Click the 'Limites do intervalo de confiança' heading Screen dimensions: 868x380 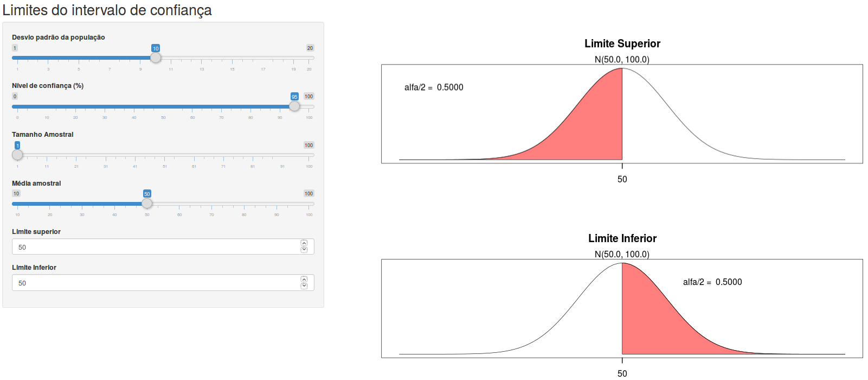107,10
